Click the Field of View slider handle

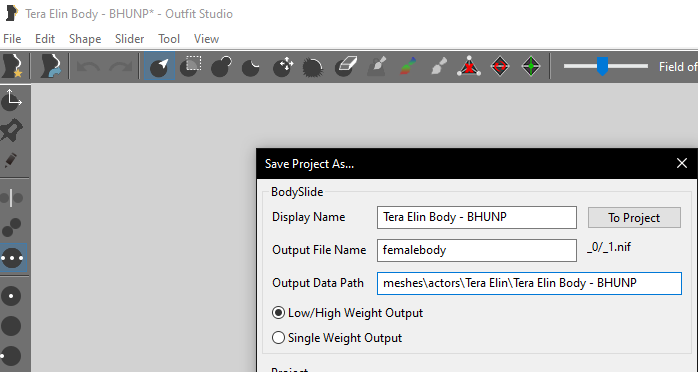tap(602, 66)
